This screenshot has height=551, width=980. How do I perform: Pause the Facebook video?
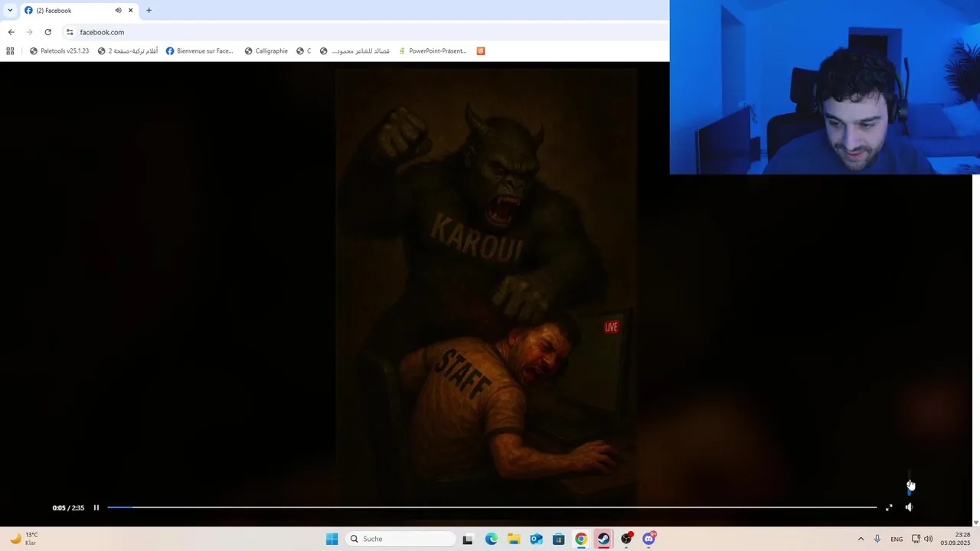[96, 507]
